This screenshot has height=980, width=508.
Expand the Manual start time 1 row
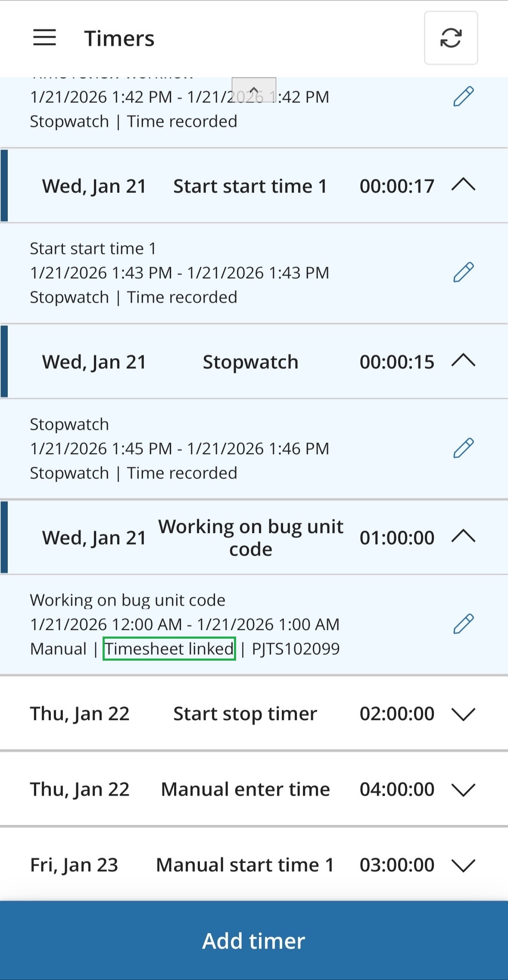463,865
